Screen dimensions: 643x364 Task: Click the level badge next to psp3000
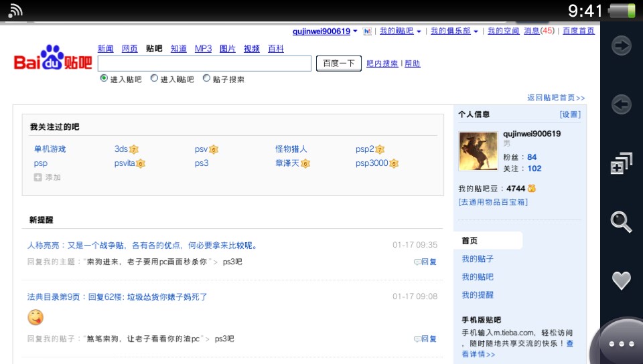(x=394, y=164)
